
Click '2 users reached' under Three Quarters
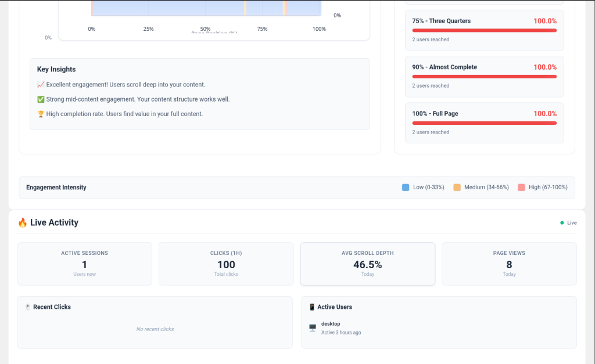[x=431, y=39]
